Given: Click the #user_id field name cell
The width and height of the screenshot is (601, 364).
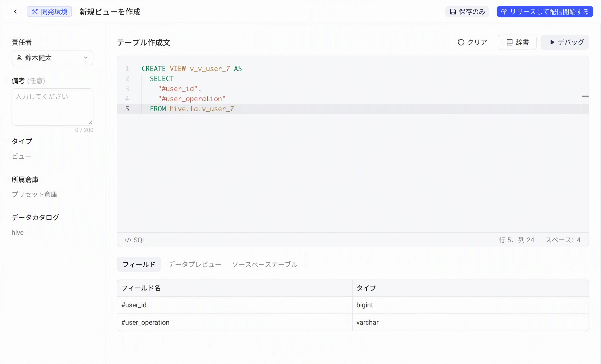Looking at the screenshot, I should click(x=235, y=305).
